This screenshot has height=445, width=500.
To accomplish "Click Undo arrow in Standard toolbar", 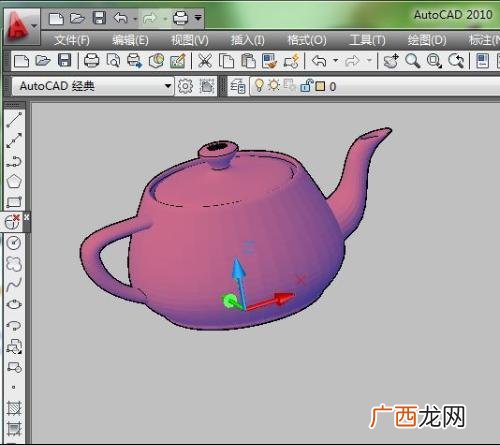I will pyautogui.click(x=319, y=61).
